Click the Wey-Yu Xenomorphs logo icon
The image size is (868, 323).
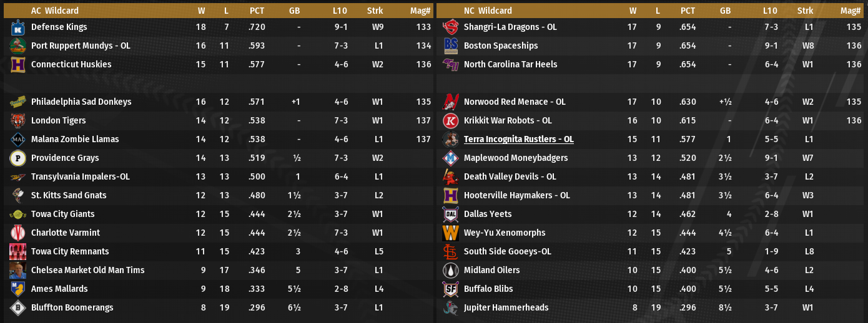coord(450,233)
